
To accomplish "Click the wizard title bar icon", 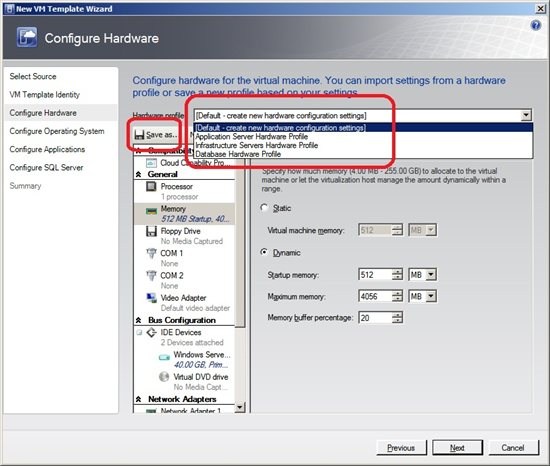I will pos(10,9).
